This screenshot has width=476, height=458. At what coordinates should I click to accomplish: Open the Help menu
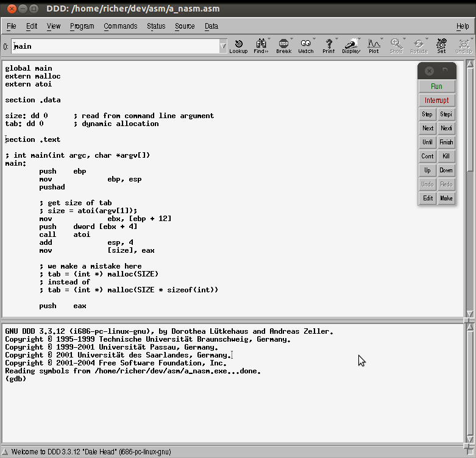point(463,26)
